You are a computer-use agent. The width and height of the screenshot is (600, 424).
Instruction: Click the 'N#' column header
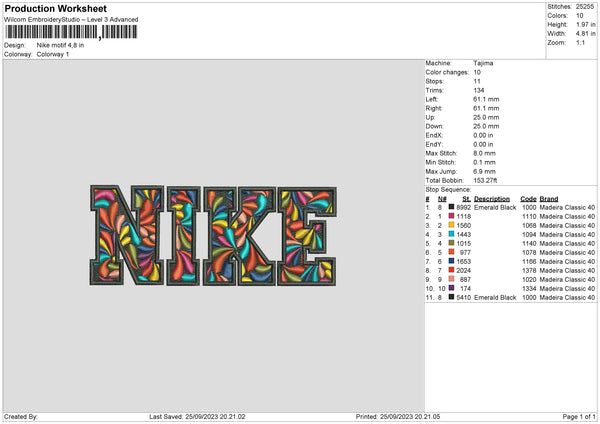pos(442,199)
